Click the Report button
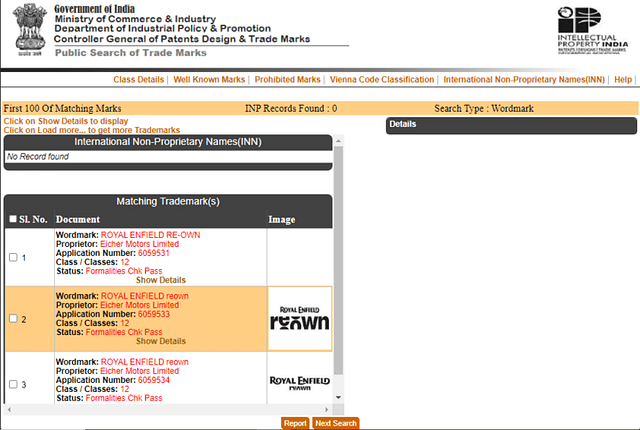The image size is (640, 430). click(295, 423)
